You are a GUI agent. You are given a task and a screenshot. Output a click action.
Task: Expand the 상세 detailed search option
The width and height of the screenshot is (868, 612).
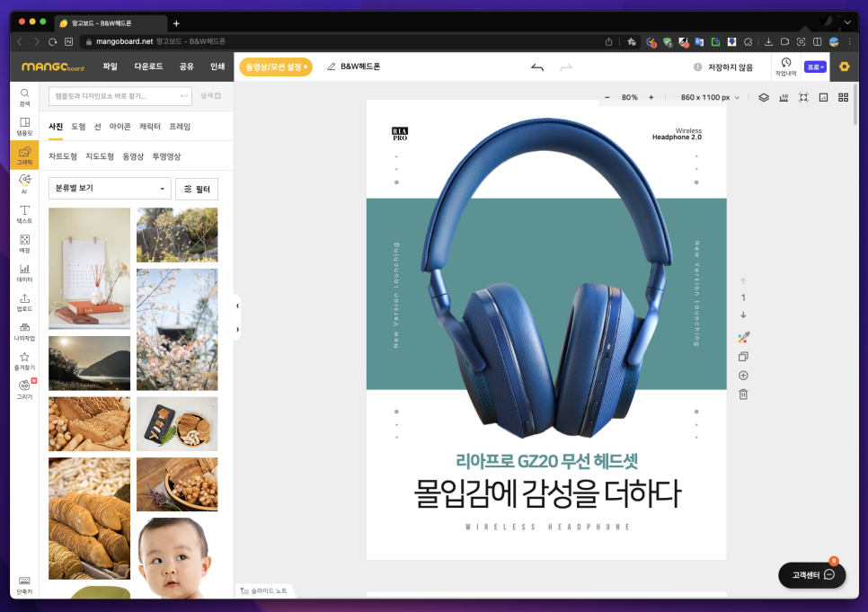click(x=210, y=96)
